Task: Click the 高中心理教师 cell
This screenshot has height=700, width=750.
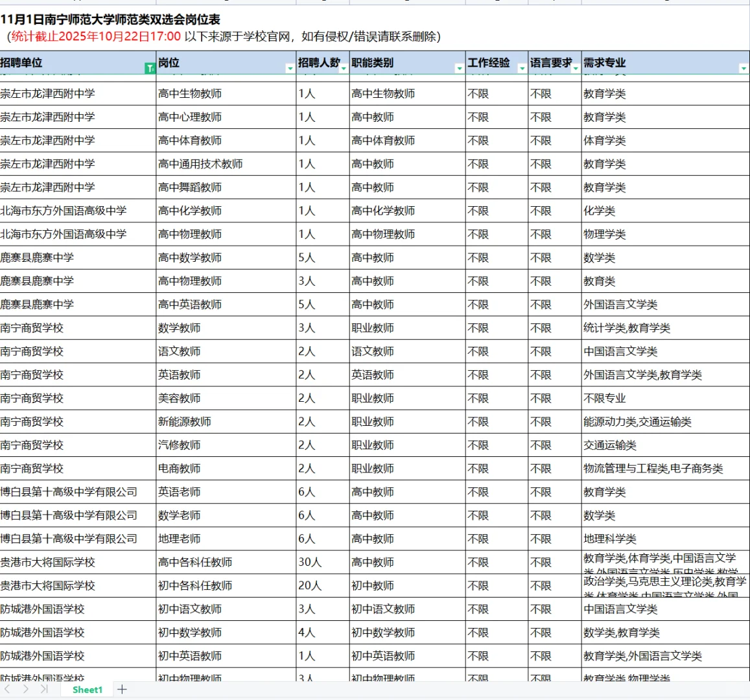Action: click(226, 117)
